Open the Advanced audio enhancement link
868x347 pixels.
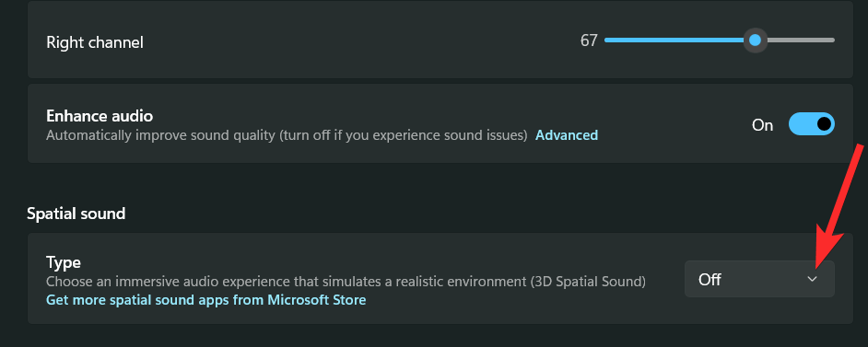click(567, 134)
